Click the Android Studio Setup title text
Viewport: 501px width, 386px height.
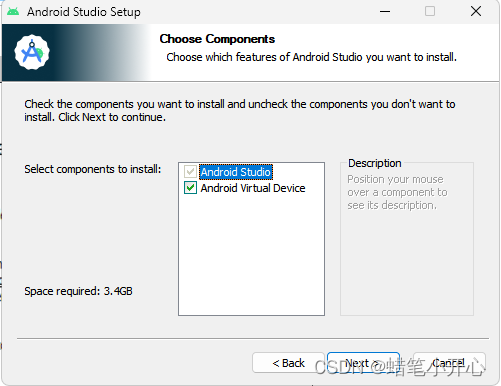click(84, 12)
